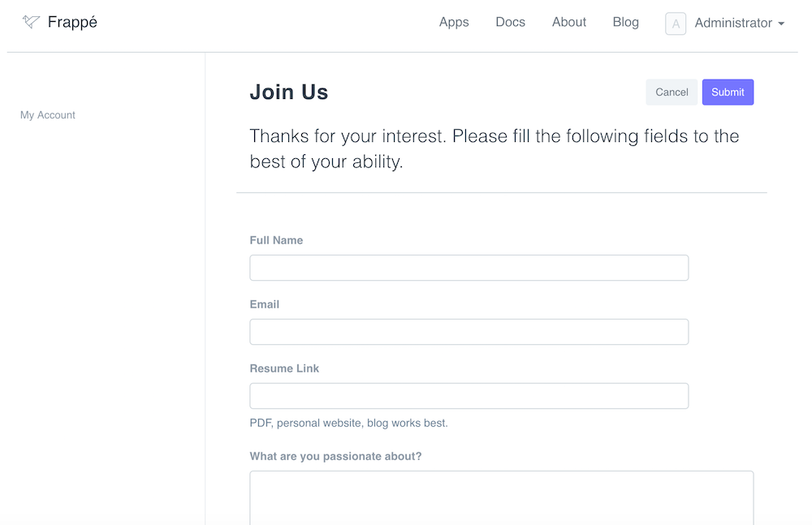Click the Join Us page heading
This screenshot has width=812, height=525.
289,92
